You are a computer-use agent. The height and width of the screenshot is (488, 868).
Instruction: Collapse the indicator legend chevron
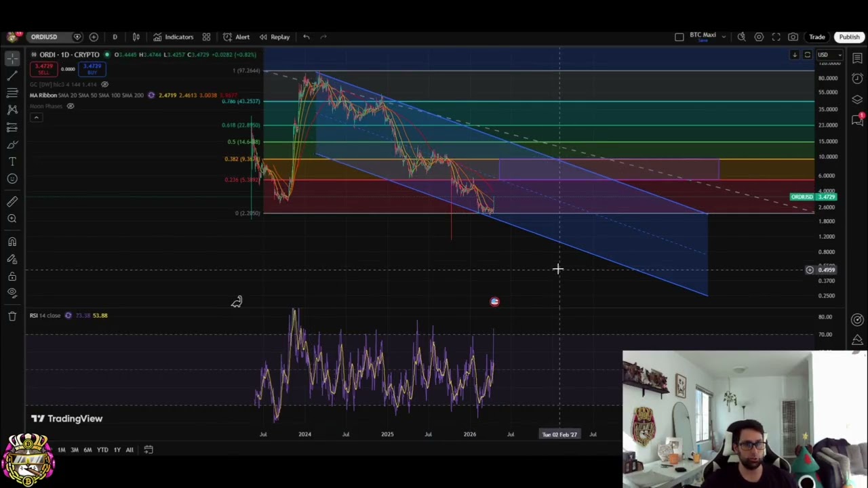pyautogui.click(x=36, y=117)
